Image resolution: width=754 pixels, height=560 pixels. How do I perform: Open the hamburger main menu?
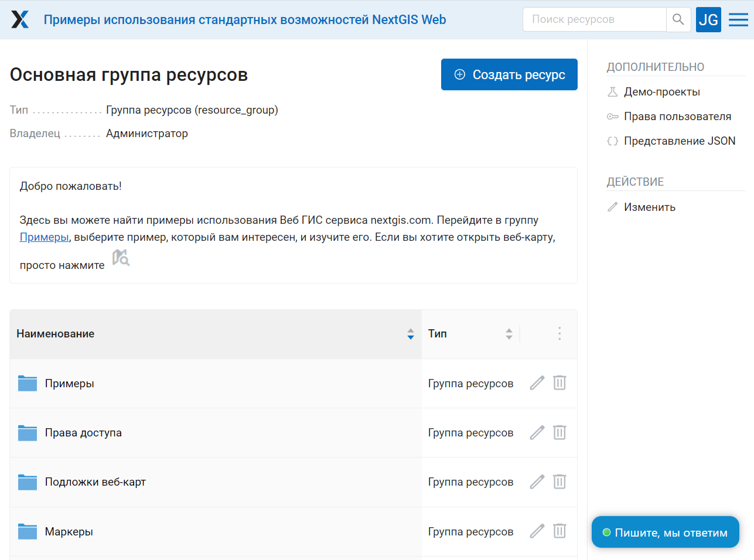[x=738, y=20]
